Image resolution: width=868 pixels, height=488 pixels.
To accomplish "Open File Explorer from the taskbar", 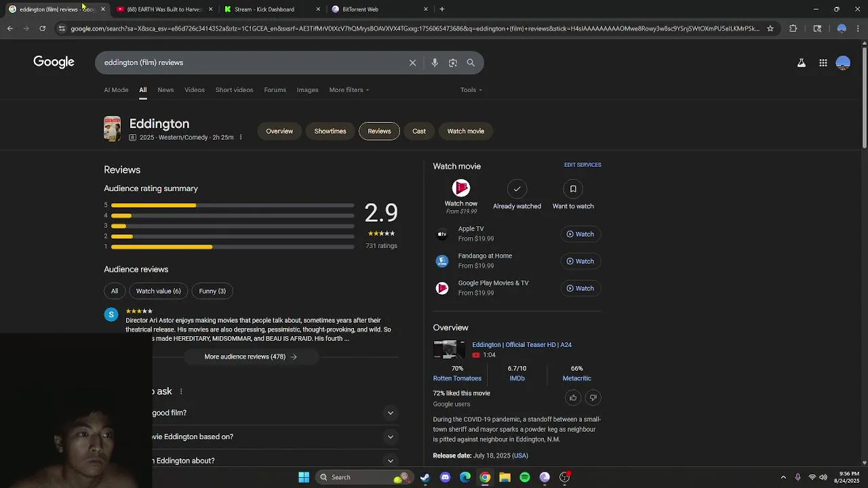I will [505, 477].
